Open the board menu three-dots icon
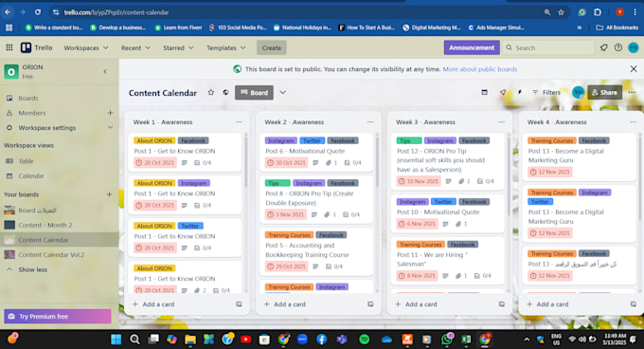Image resolution: width=644 pixels, height=349 pixels. tap(632, 93)
